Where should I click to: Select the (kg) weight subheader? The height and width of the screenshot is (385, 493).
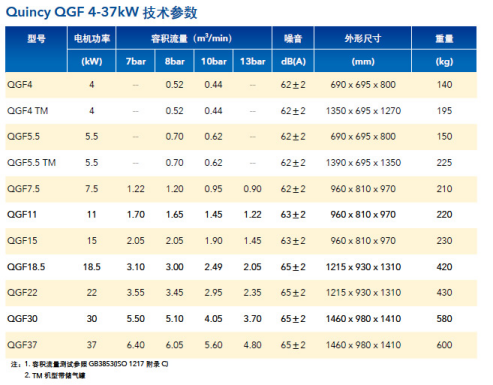pos(444,61)
